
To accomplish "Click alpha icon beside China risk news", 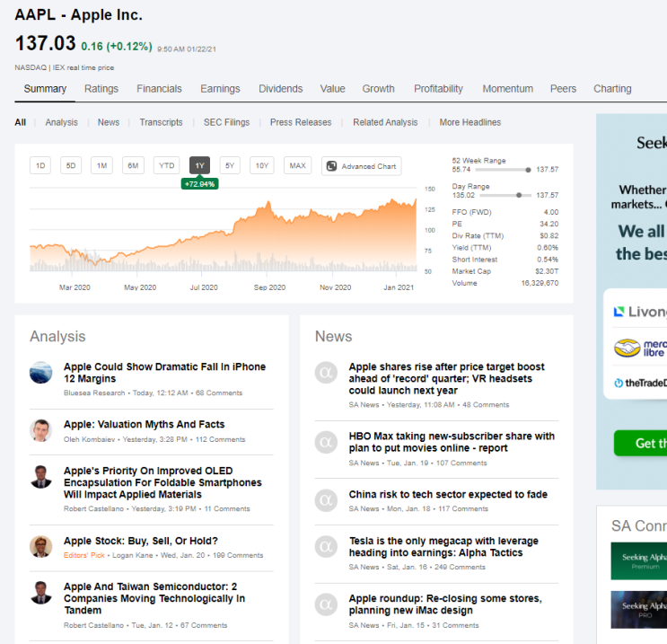I will coord(326,500).
